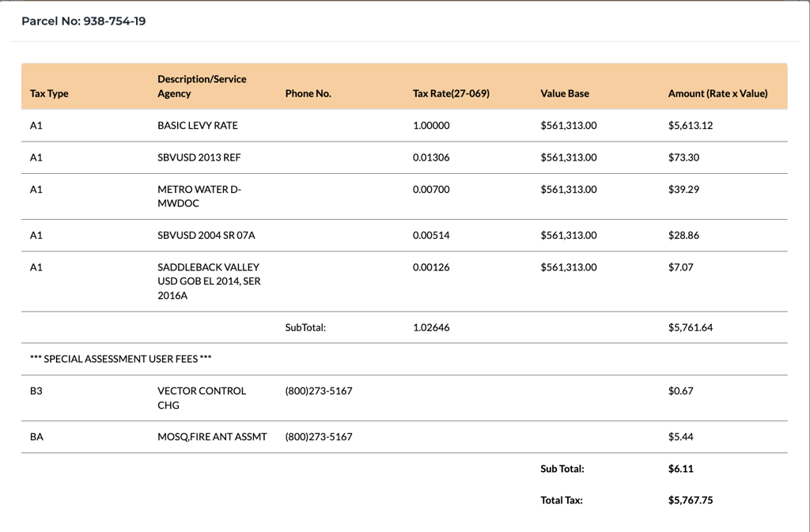Select the $5,767.75 Total Tax amount

[x=690, y=500]
